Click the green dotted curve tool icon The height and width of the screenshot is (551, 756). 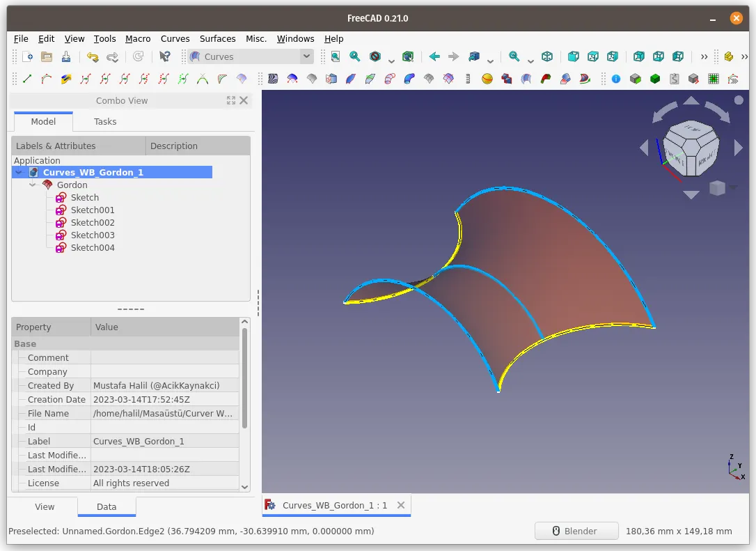182,79
